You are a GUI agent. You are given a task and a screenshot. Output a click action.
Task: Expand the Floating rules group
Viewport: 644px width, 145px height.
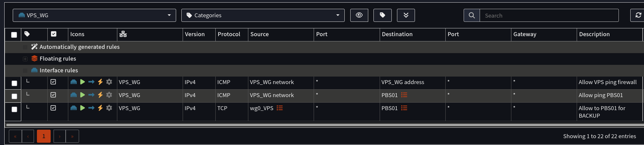tap(25, 59)
